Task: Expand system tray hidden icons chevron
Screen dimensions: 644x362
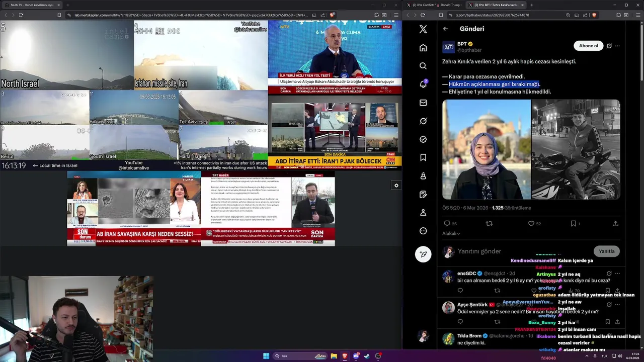Action: (587, 356)
